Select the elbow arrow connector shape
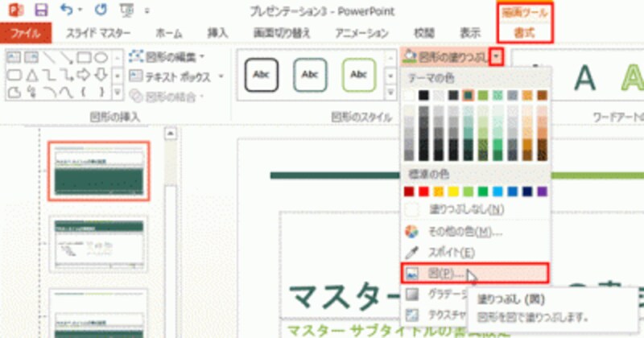644x338 pixels. (67, 75)
